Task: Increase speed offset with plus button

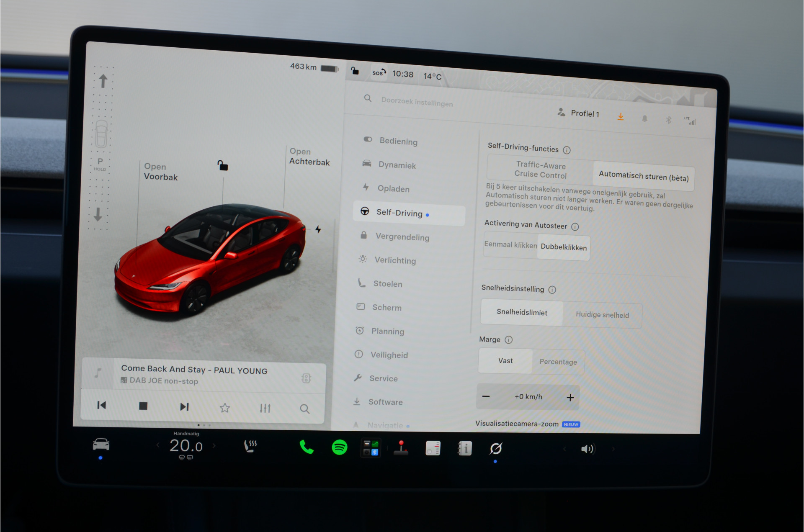Action: [570, 398]
